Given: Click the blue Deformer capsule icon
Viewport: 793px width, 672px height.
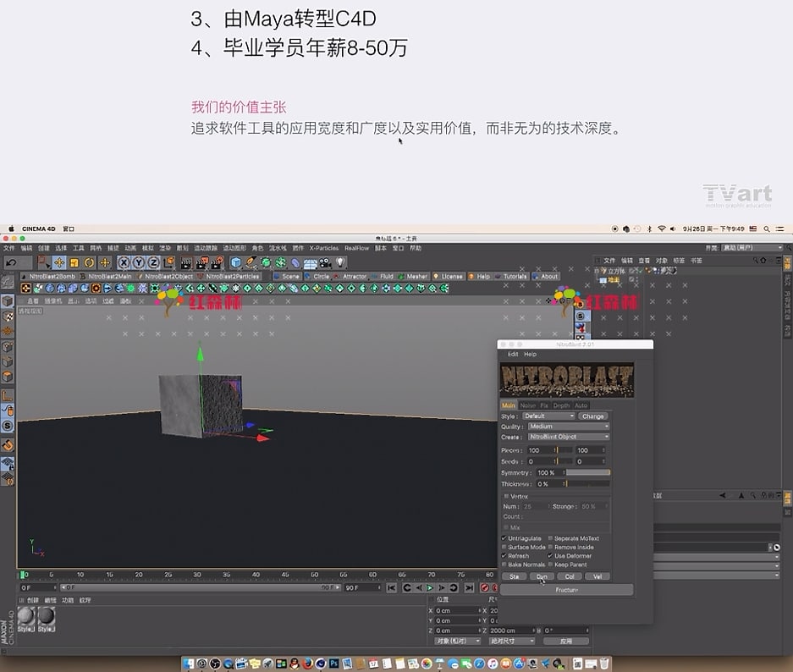Looking at the screenshot, I should click(x=296, y=263).
